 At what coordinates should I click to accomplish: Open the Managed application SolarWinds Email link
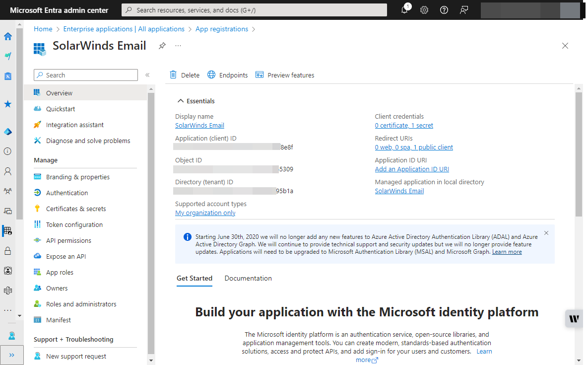click(399, 191)
